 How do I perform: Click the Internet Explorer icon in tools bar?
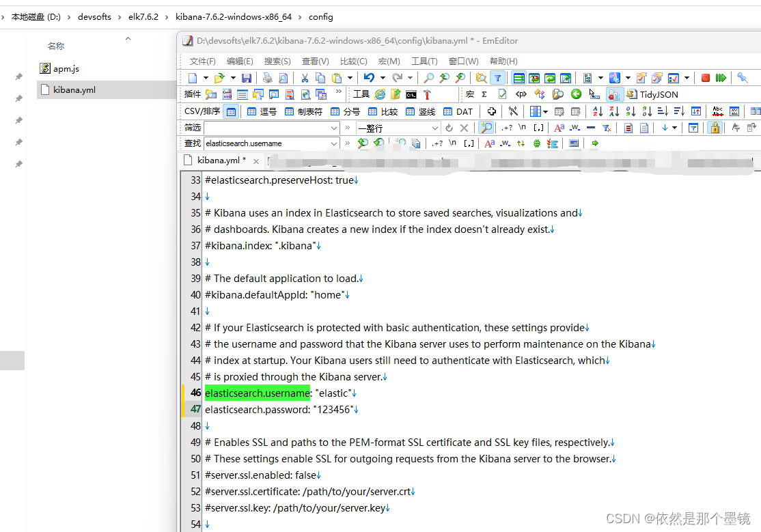tap(380, 95)
